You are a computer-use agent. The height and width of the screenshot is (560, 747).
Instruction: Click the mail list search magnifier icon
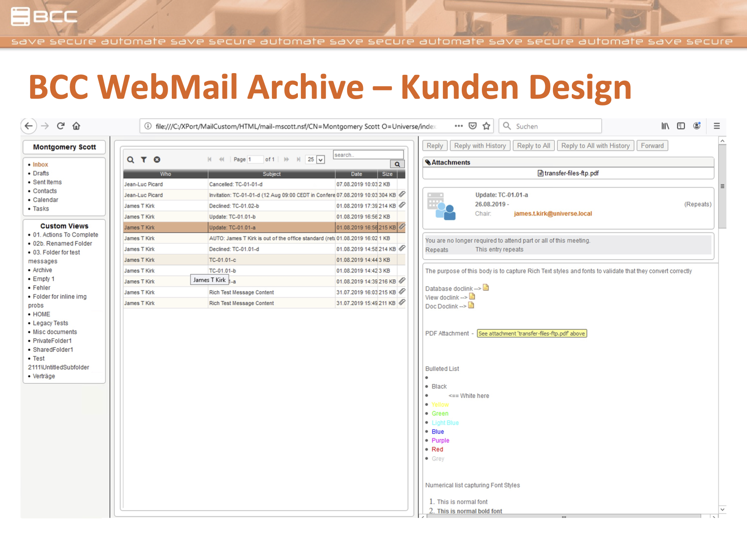coord(131,160)
